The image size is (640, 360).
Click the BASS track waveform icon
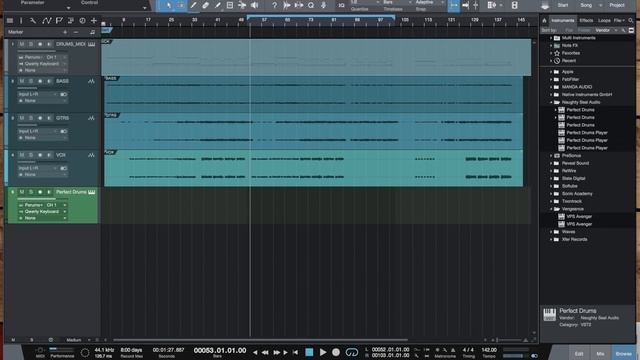pos(91,81)
